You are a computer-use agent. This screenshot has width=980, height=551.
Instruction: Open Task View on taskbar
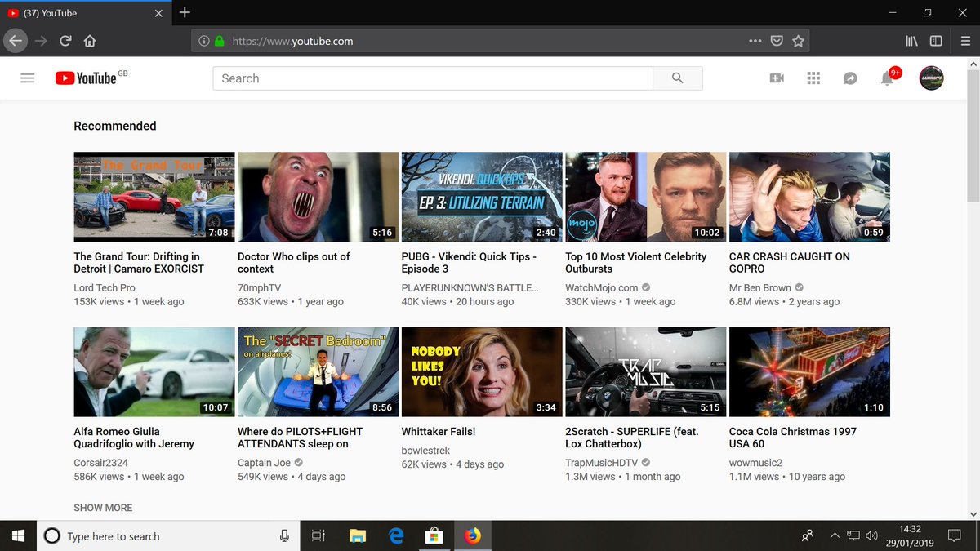click(318, 536)
